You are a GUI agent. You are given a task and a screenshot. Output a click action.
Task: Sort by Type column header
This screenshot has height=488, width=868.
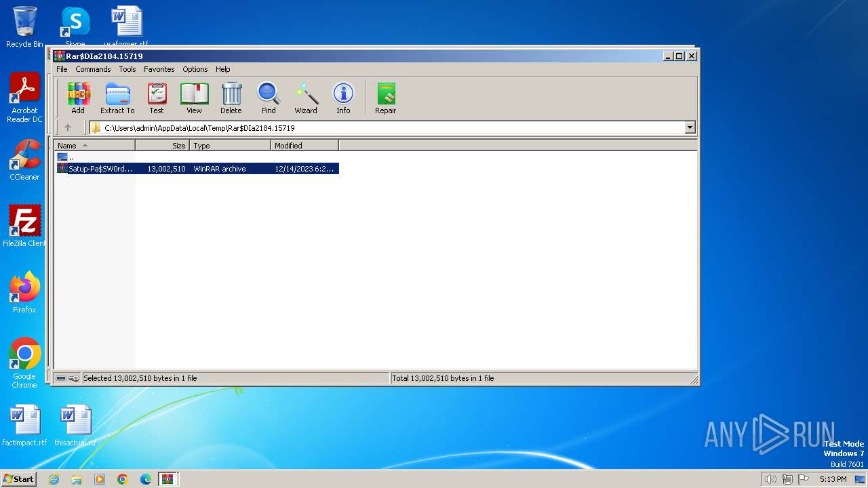click(231, 146)
